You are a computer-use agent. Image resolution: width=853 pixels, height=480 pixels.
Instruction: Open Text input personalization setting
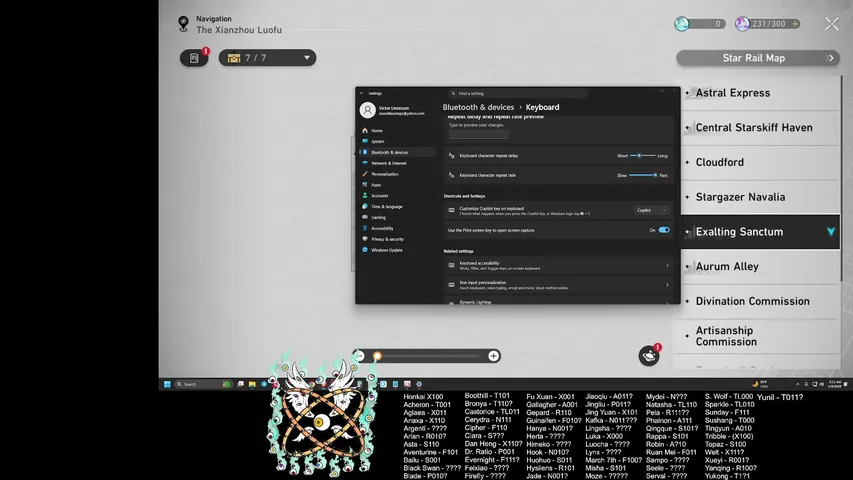tap(558, 285)
